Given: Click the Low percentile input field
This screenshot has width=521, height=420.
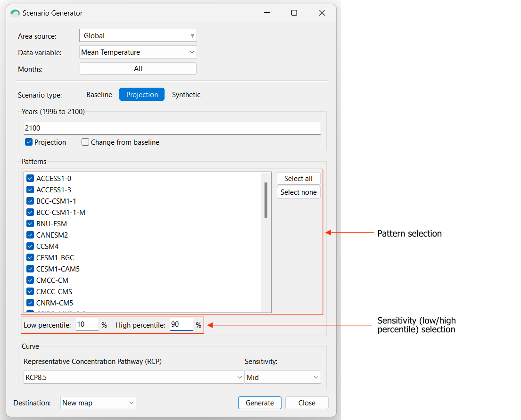Looking at the screenshot, I should pyautogui.click(x=87, y=324).
